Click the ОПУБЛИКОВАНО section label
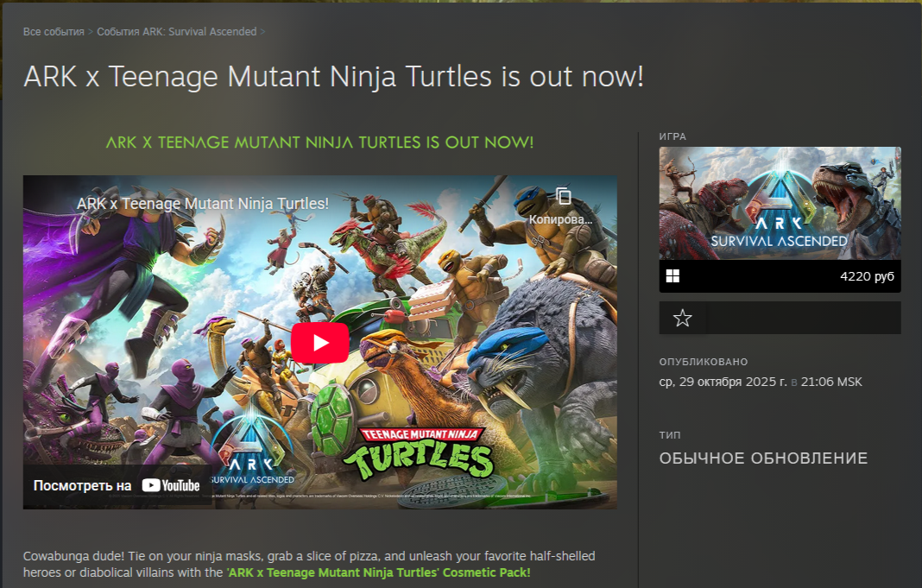Screen dimensions: 922x588 (x=704, y=362)
